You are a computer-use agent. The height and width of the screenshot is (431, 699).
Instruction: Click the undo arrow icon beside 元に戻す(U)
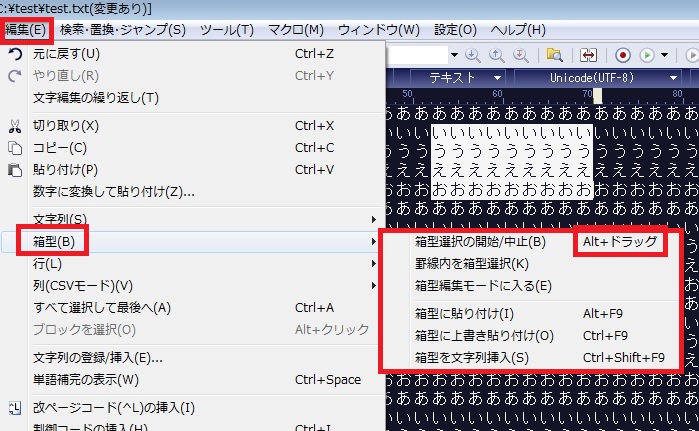(14, 53)
